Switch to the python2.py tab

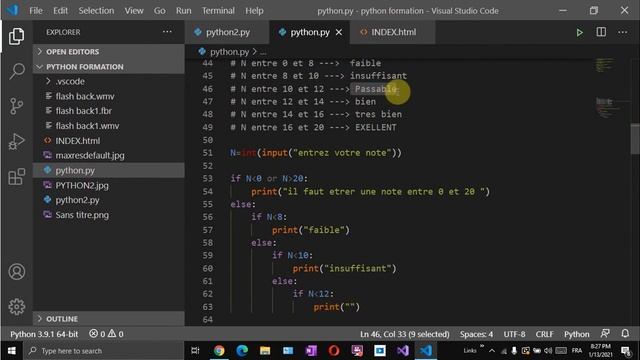227,32
